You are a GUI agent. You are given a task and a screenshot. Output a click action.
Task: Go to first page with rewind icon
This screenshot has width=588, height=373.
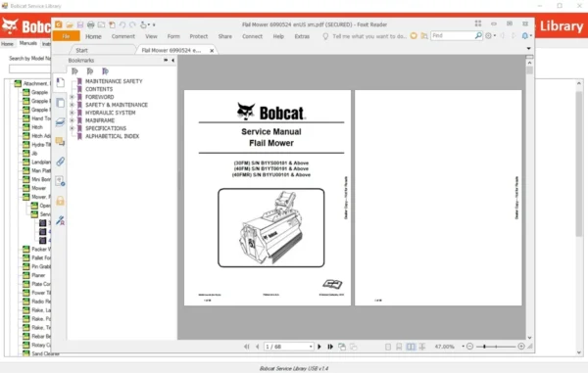tap(246, 347)
